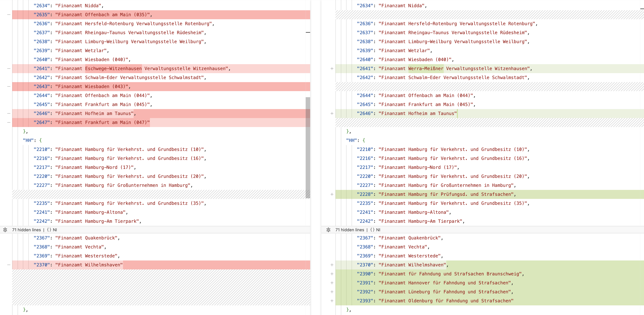
Task: Click the plus icon for Hannover line 2391
Action: 332,283
